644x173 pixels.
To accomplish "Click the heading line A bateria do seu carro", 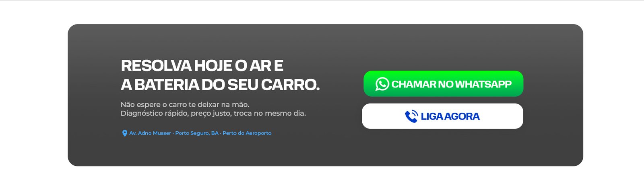I will (220, 85).
